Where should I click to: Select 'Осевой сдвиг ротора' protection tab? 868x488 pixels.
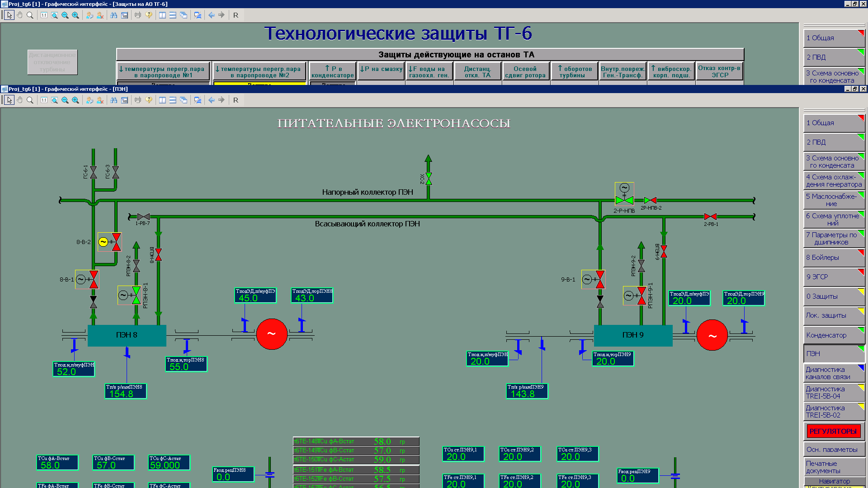(525, 71)
